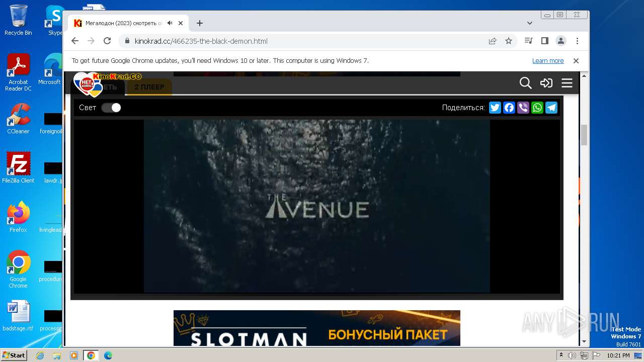Open the badstage.rtf desktop file
644x362 pixels.
pyautogui.click(x=18, y=316)
